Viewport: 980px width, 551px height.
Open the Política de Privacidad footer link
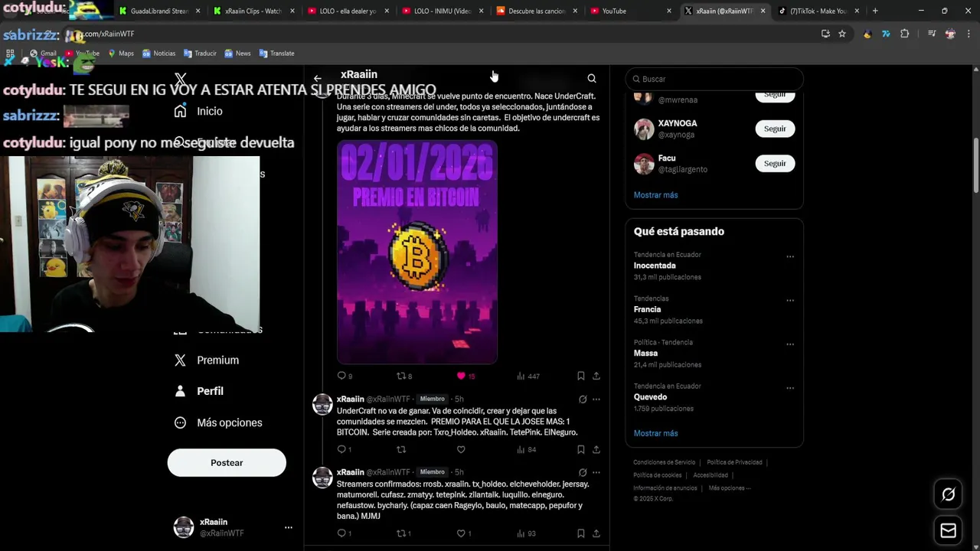(734, 462)
